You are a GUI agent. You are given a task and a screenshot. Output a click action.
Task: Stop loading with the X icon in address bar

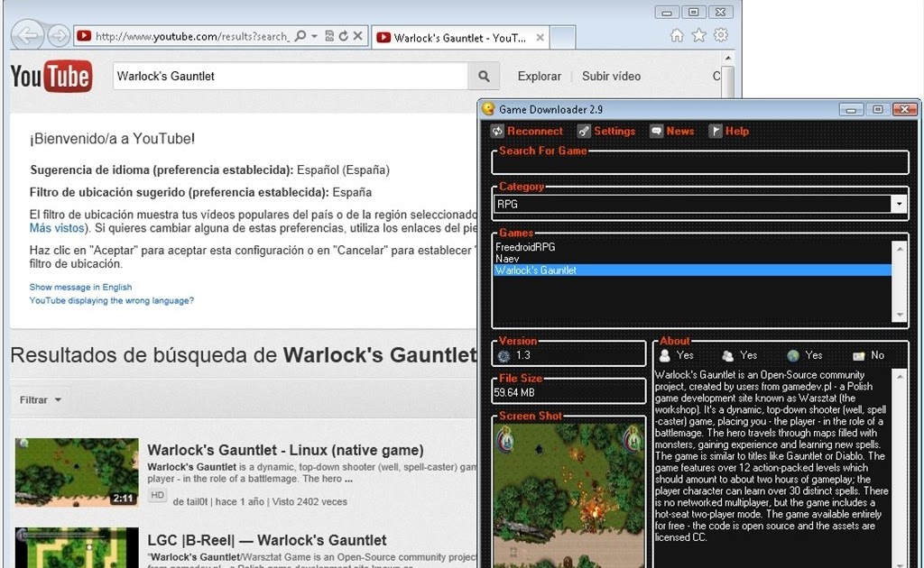pyautogui.click(x=357, y=36)
